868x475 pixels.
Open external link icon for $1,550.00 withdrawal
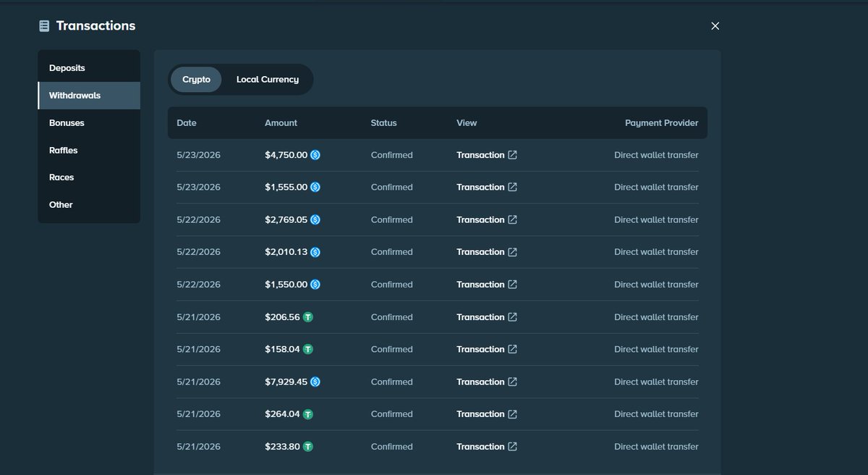(x=513, y=285)
